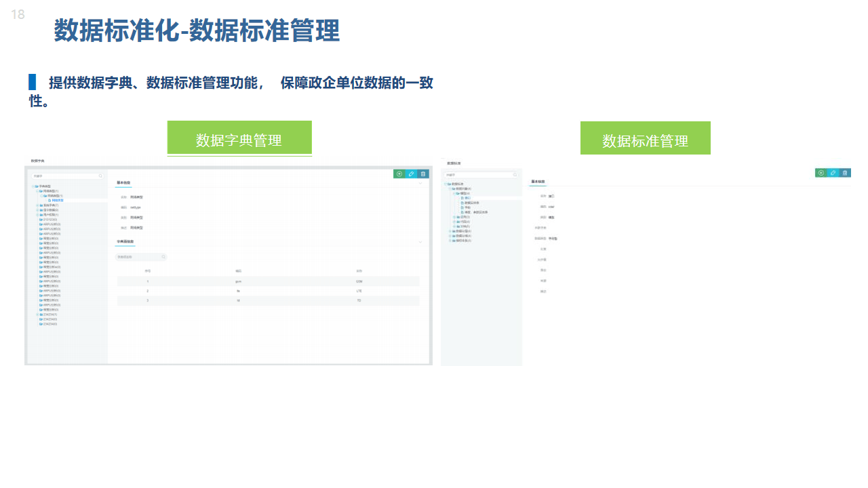Select the 接口 leaf in data standard tree
The image size is (868, 488).
467,198
